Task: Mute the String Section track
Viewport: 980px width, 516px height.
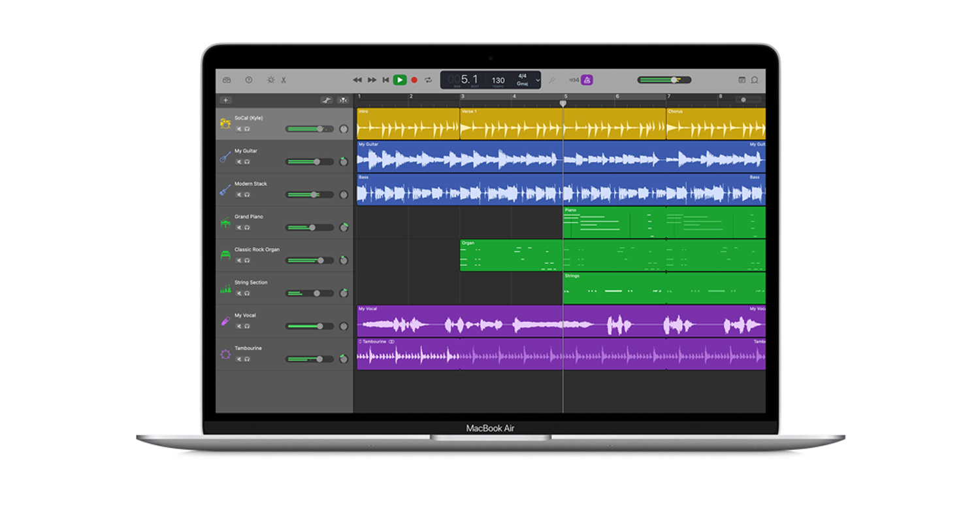Action: [x=238, y=293]
